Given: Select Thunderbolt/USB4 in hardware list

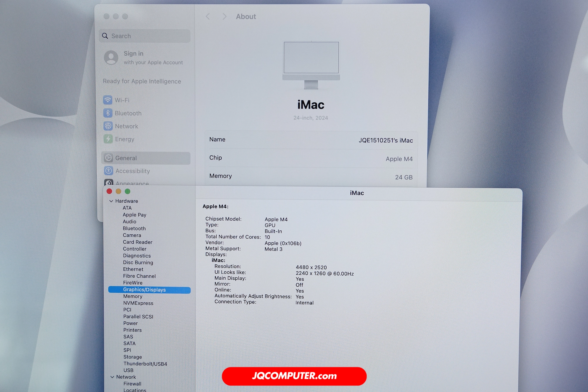Looking at the screenshot, I should pos(145,364).
